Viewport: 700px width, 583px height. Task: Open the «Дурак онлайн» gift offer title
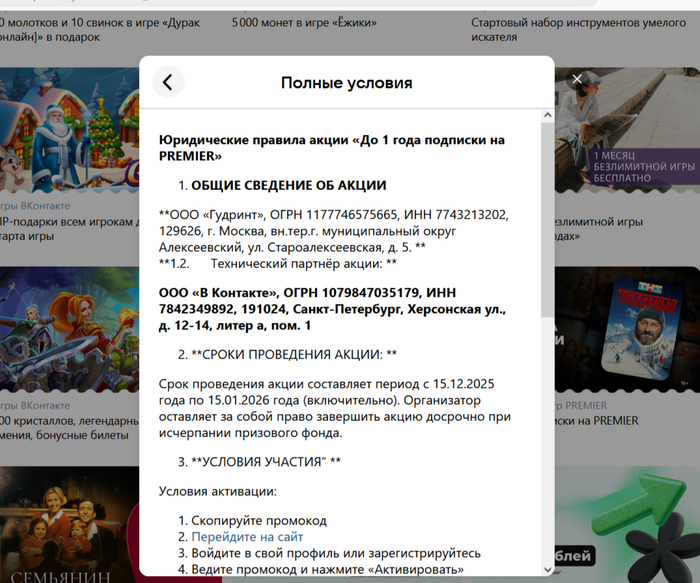click(60, 28)
